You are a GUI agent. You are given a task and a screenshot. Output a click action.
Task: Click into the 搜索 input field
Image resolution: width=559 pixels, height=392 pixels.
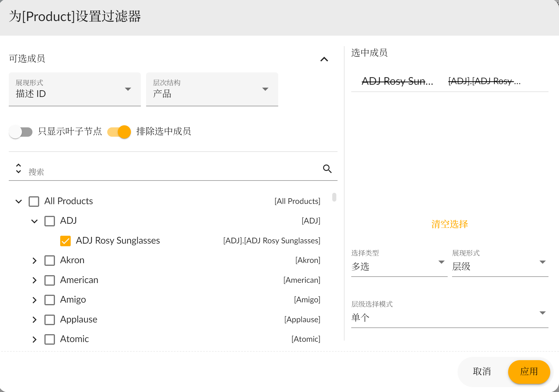pos(172,172)
